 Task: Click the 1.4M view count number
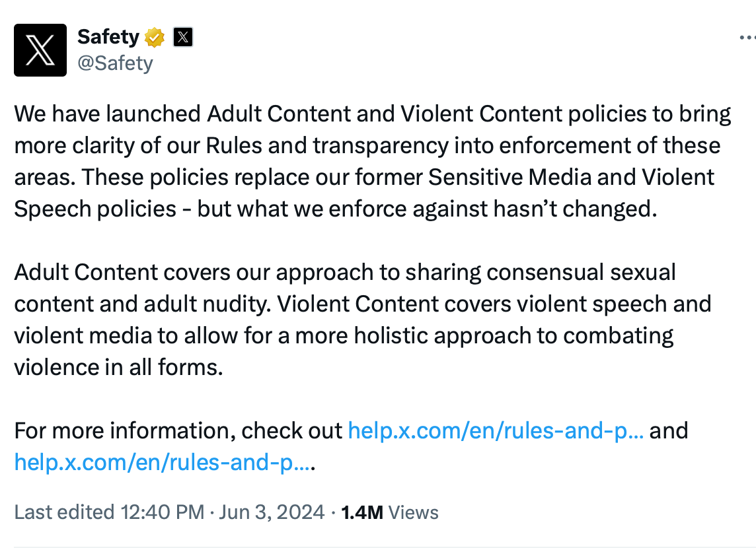pos(362,512)
